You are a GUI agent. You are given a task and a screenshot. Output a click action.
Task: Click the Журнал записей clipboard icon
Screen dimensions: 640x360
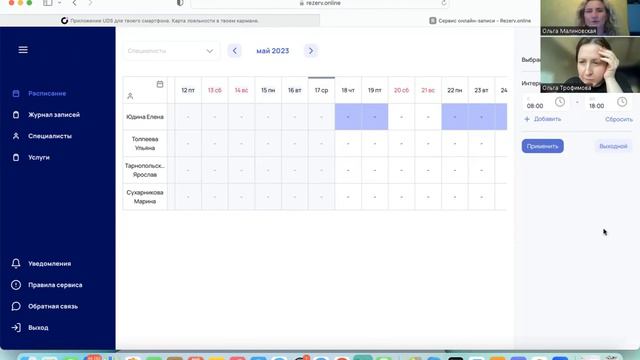(x=16, y=115)
